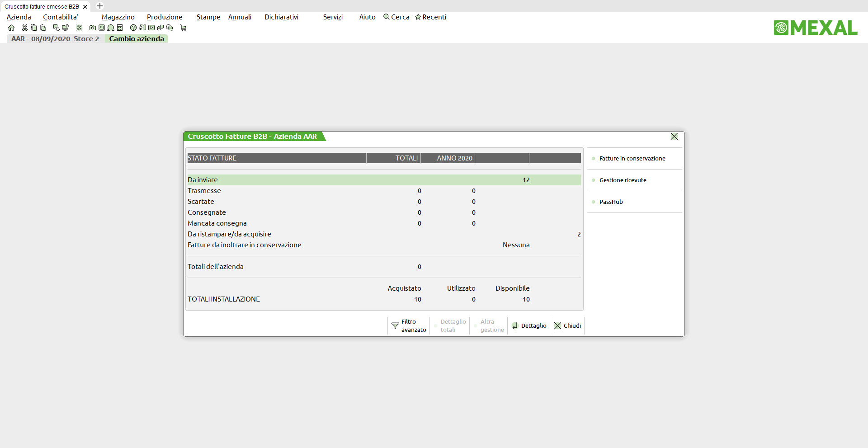This screenshot has height=448, width=868.
Task: Open the shopping cart icon
Action: point(183,28)
